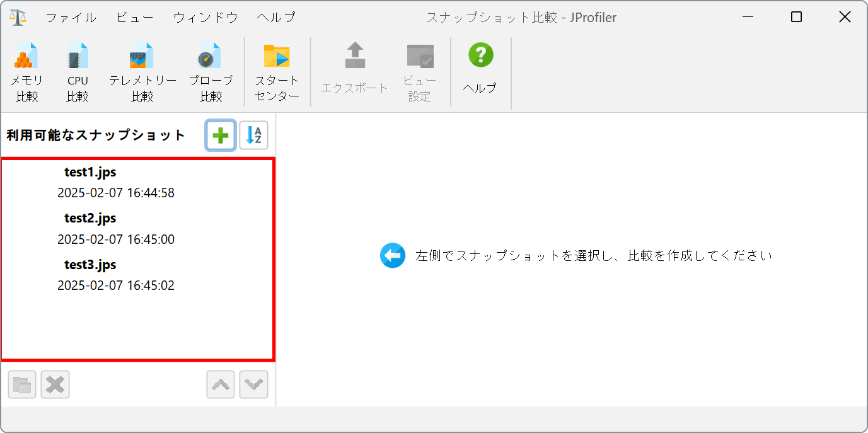Remove snapshot using the X button

(55, 384)
